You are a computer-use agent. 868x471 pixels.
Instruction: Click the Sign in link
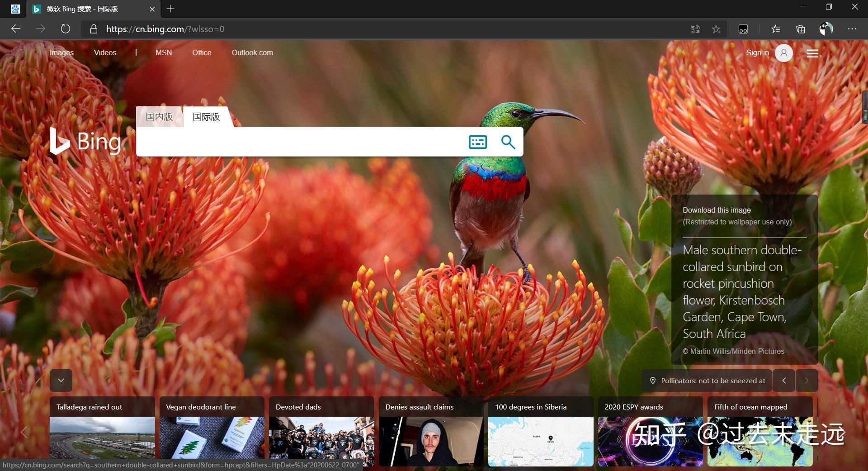757,52
